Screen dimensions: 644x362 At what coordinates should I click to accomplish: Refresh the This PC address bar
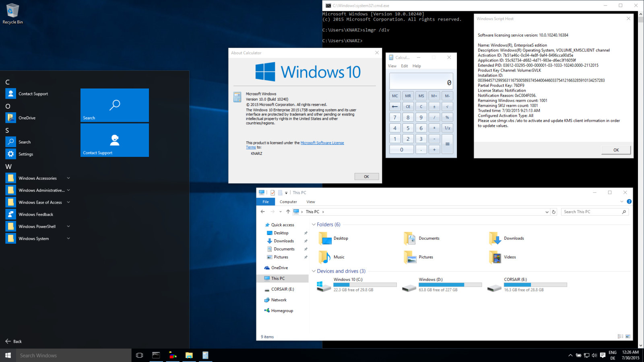pos(554,212)
